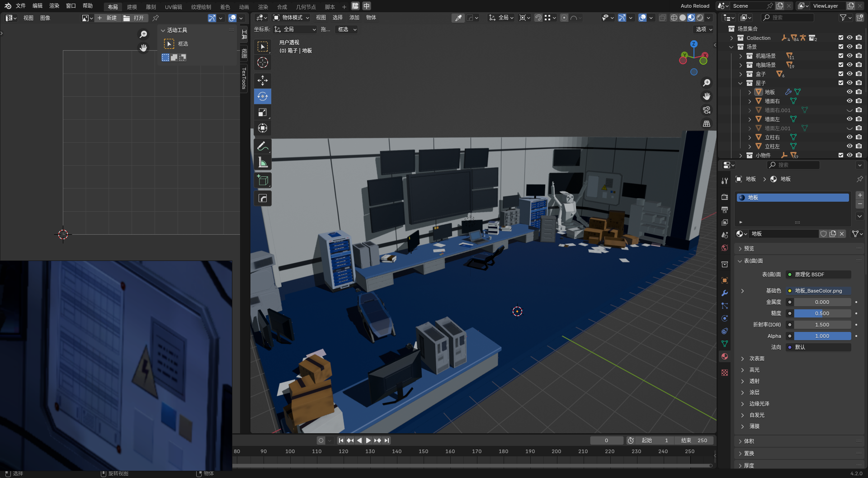The width and height of the screenshot is (868, 478).
Task: Adjust the 糙度 roughness slider
Action: tap(822, 313)
